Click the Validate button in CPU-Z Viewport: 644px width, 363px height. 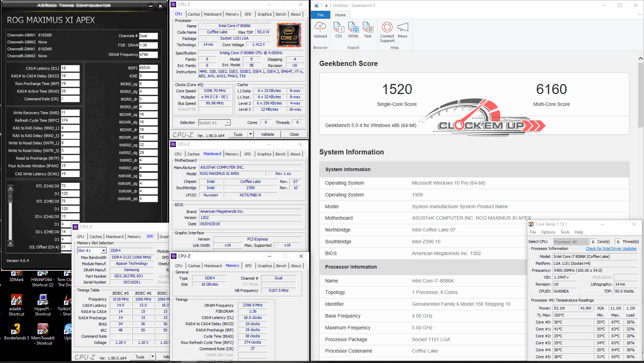pyautogui.click(x=267, y=134)
